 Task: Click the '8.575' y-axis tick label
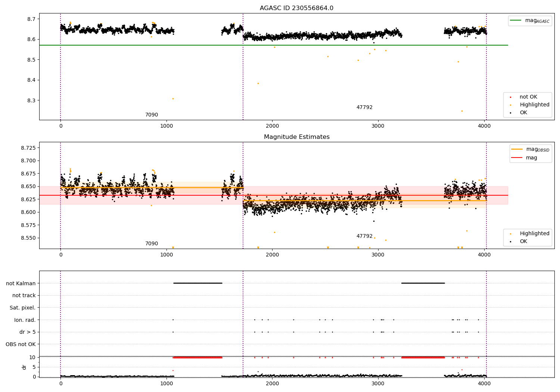[28, 225]
